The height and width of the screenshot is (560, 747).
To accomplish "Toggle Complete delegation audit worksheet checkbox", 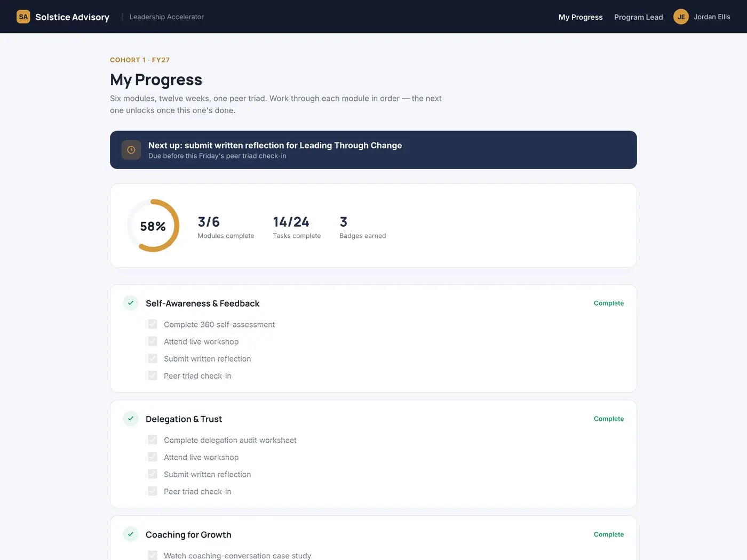I will click(x=153, y=440).
